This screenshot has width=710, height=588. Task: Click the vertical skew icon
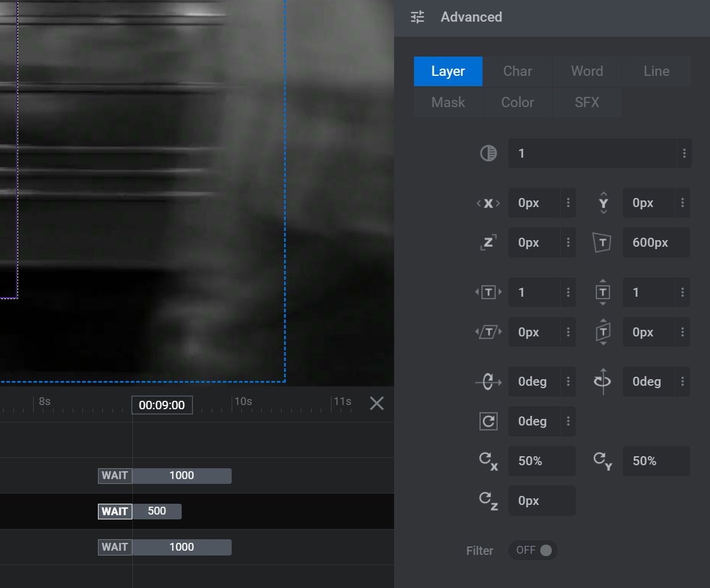point(603,332)
